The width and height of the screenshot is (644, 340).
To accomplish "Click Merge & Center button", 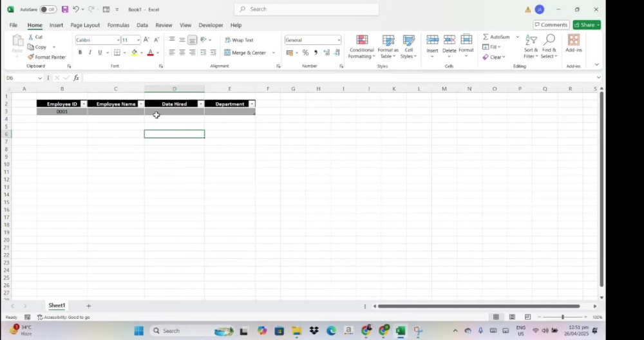I will coord(245,53).
